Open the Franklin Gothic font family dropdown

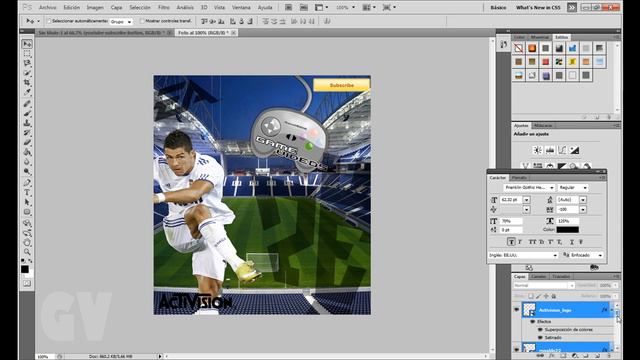[529, 187]
